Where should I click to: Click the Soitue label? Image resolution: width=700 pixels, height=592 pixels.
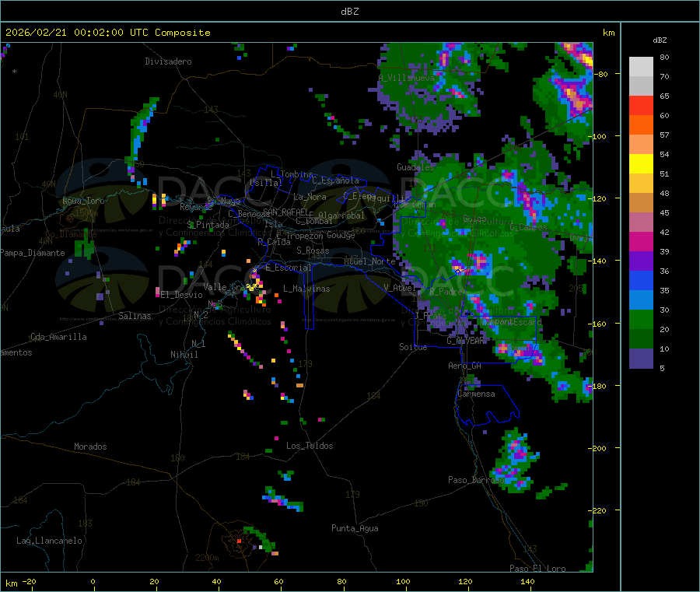click(413, 347)
